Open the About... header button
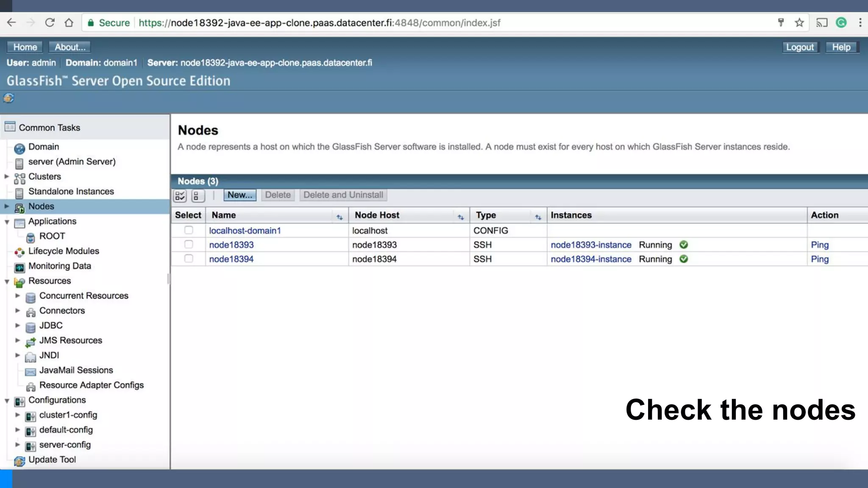Viewport: 868px width, 488px height. (70, 47)
